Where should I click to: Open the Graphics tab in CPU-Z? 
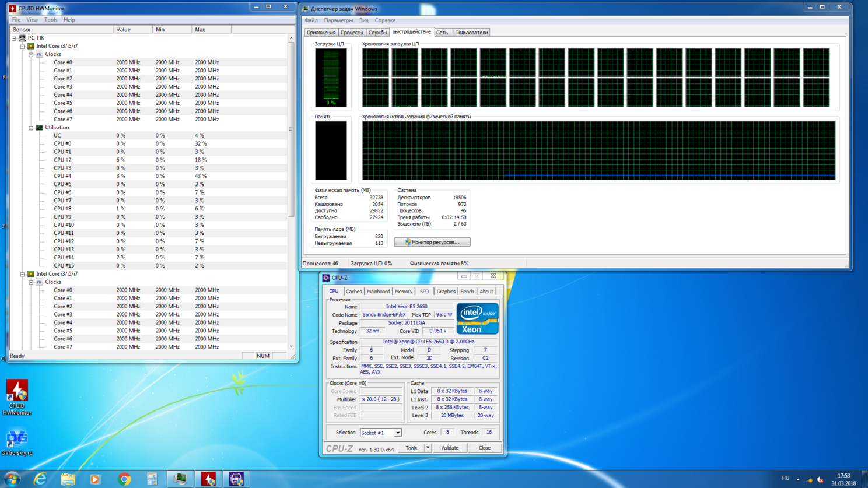pyautogui.click(x=446, y=292)
